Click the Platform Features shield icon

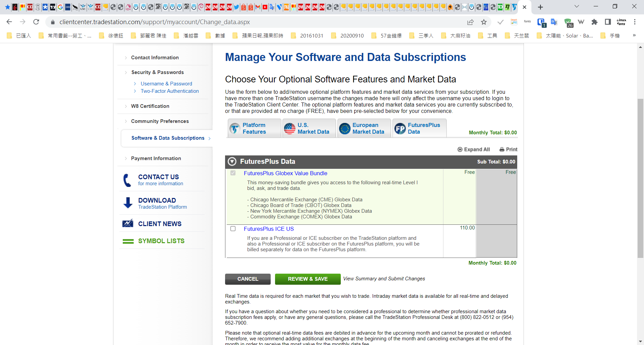coord(235,128)
